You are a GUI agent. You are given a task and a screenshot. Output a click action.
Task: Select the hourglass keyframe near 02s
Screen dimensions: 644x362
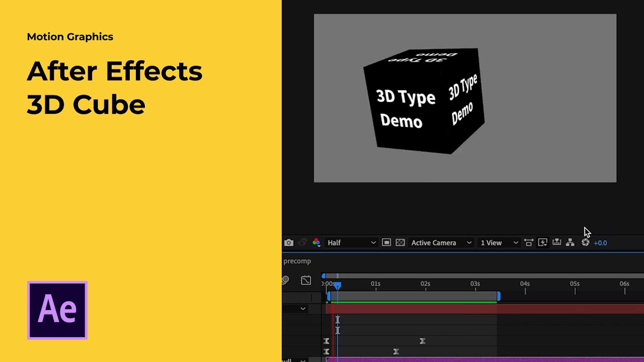pyautogui.click(x=422, y=341)
